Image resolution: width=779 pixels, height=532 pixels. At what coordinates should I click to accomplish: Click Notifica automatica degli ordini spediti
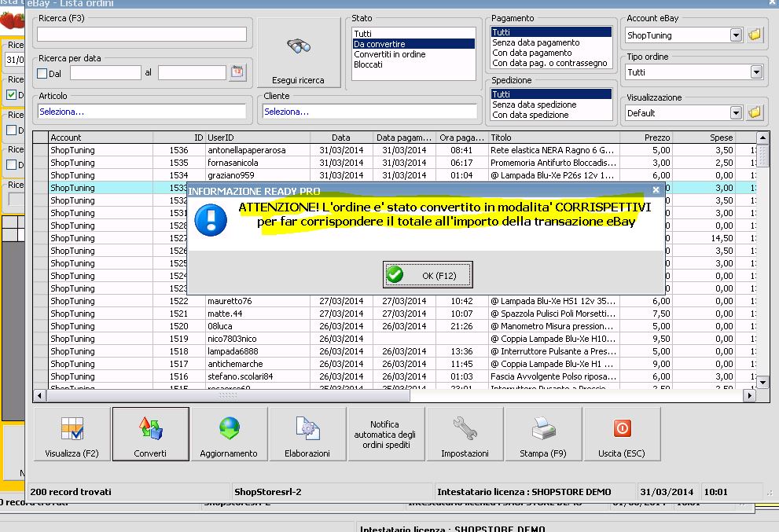pyautogui.click(x=385, y=434)
